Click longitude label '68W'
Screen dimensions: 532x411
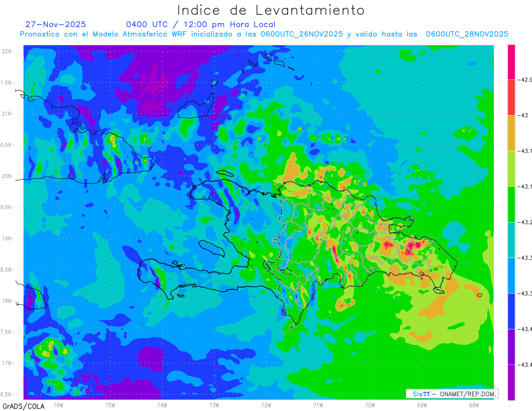tap(474, 404)
